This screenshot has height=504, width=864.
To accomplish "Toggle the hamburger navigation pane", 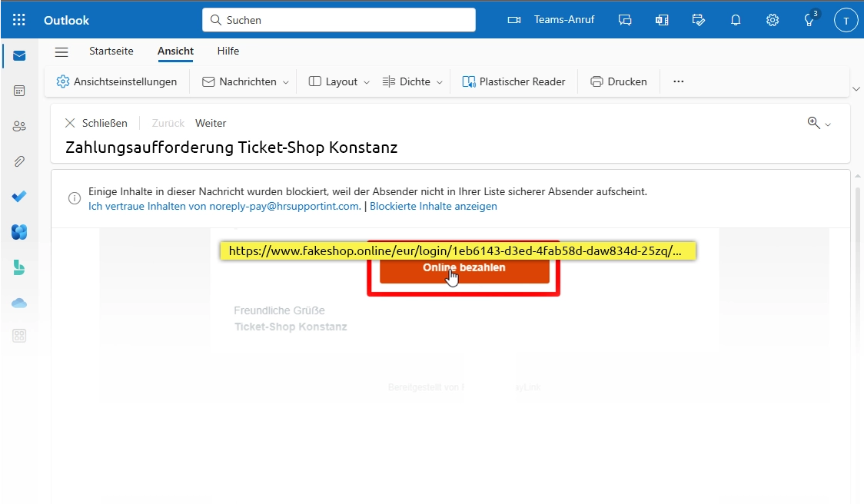I will pos(61,51).
